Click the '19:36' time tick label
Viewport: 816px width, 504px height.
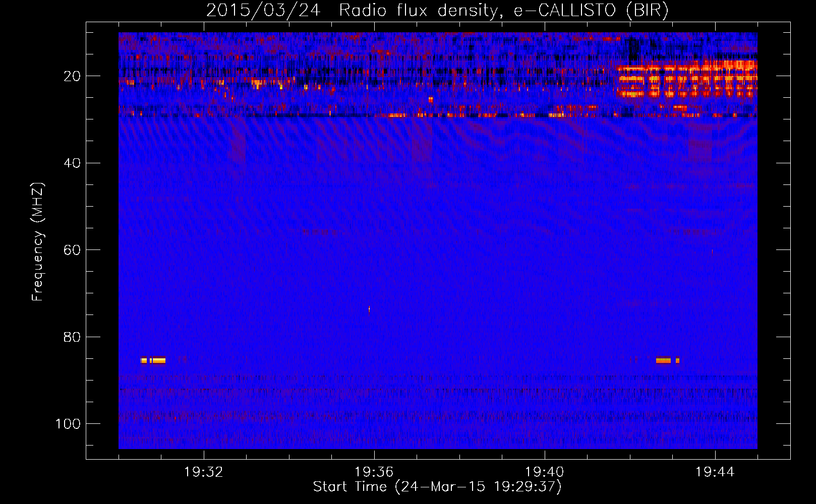[374, 472]
